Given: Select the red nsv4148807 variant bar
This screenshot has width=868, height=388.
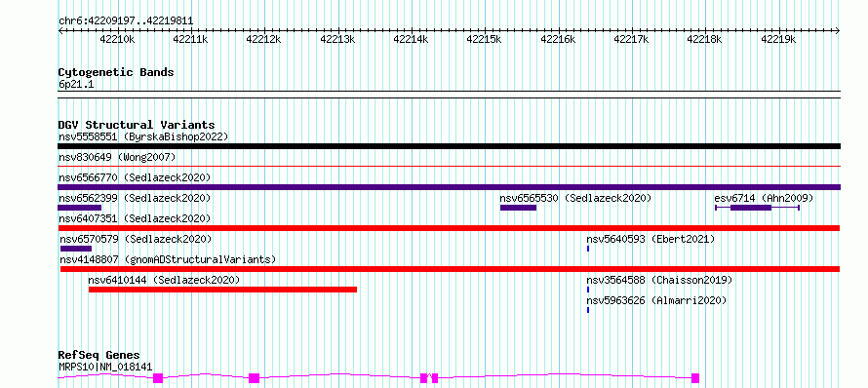Looking at the screenshot, I should [450, 269].
